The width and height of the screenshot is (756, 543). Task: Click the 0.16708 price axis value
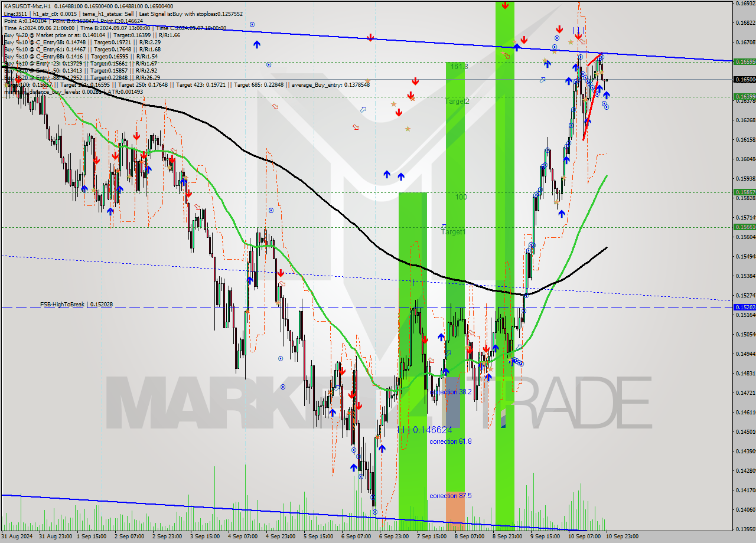[x=747, y=42]
